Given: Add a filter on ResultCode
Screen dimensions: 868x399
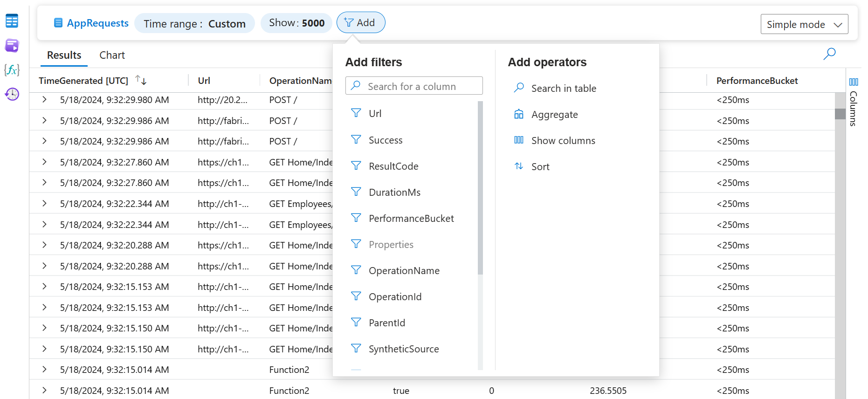Looking at the screenshot, I should pos(393,166).
